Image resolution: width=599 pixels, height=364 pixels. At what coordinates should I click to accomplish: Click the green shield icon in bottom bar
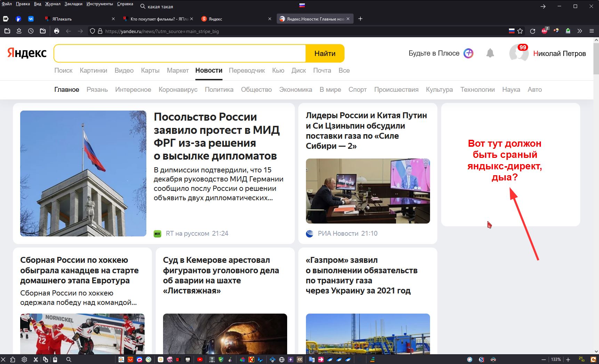[x=221, y=359]
